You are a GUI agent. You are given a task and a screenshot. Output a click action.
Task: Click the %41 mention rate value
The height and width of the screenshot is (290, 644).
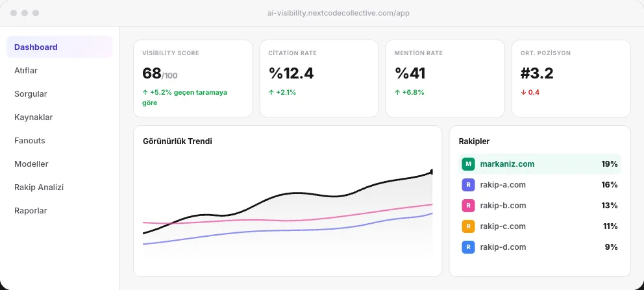point(410,73)
